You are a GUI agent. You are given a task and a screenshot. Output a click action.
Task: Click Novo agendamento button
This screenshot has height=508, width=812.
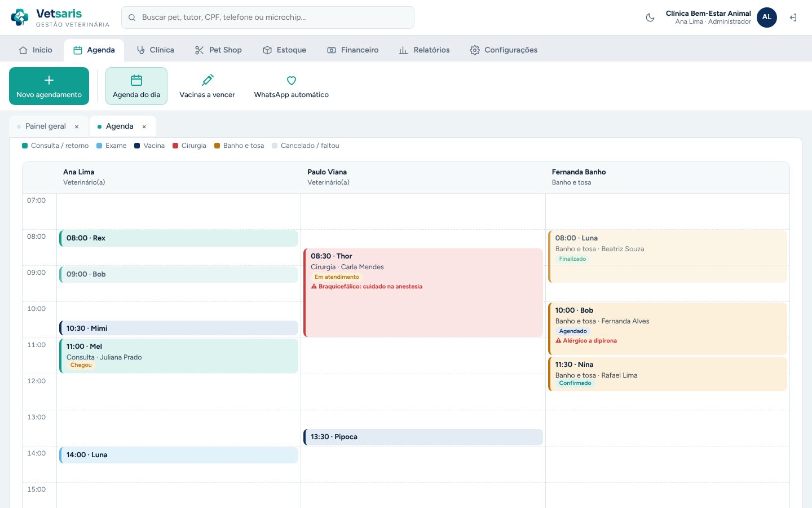(x=49, y=86)
